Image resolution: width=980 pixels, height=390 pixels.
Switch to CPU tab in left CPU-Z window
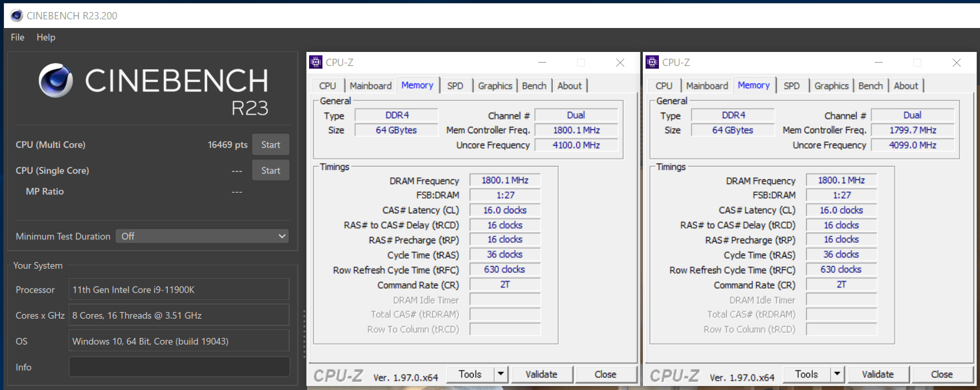tap(328, 86)
